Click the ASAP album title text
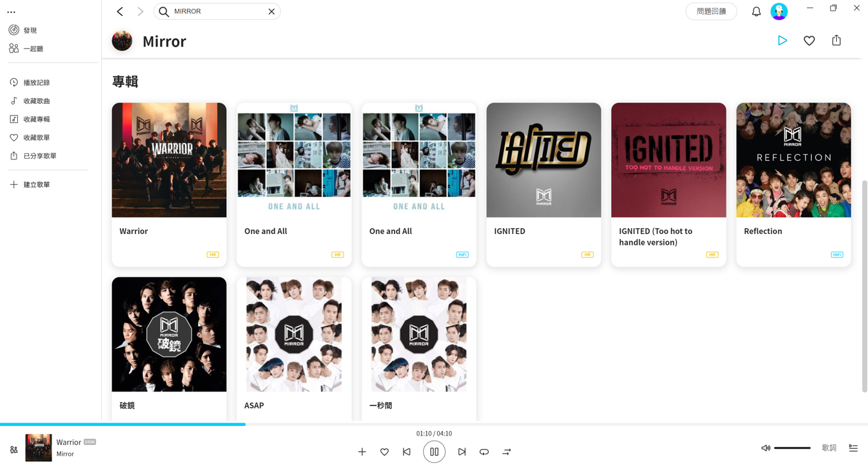The width and height of the screenshot is (868, 468). [x=254, y=406]
